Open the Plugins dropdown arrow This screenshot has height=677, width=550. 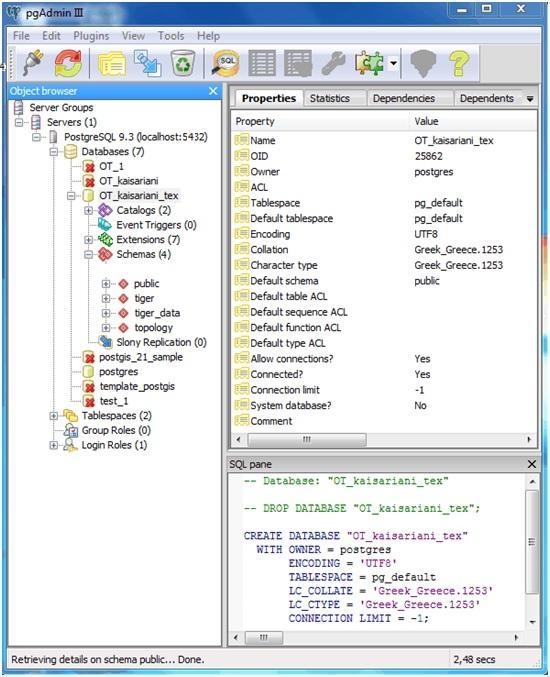point(393,63)
